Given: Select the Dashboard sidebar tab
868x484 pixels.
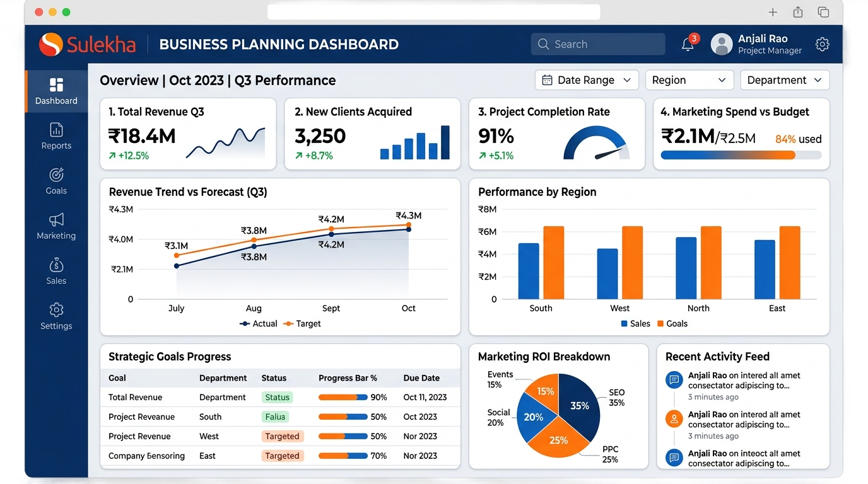Looking at the screenshot, I should coord(57,91).
